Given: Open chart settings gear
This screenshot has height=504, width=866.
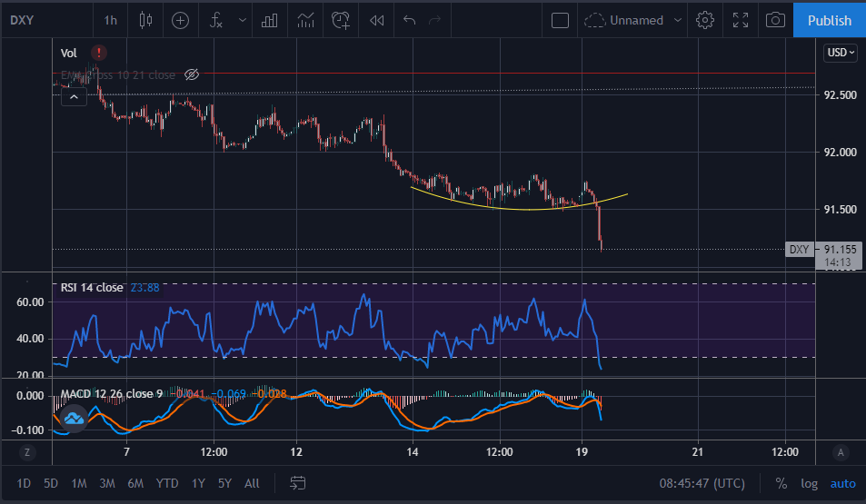Looking at the screenshot, I should [705, 20].
